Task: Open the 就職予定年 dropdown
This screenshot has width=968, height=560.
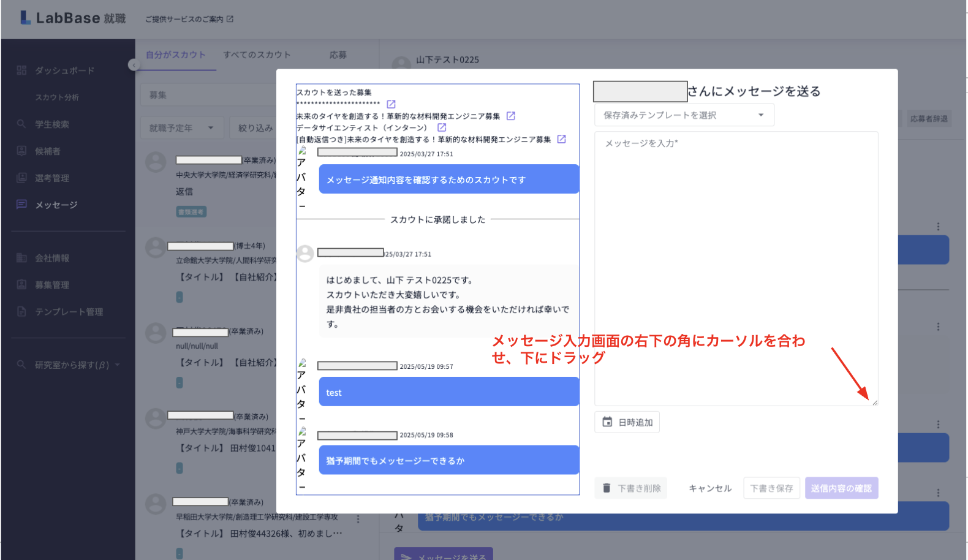Action: point(182,128)
